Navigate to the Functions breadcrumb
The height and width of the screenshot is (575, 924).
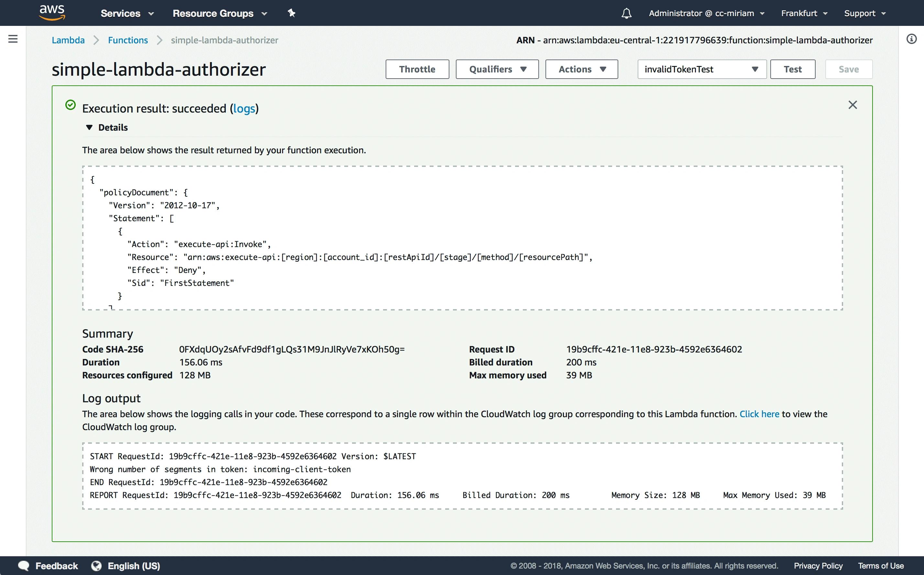tap(128, 40)
